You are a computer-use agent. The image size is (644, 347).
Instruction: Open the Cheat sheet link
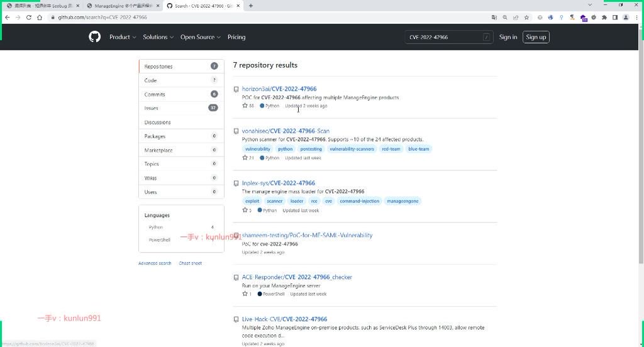(190, 263)
